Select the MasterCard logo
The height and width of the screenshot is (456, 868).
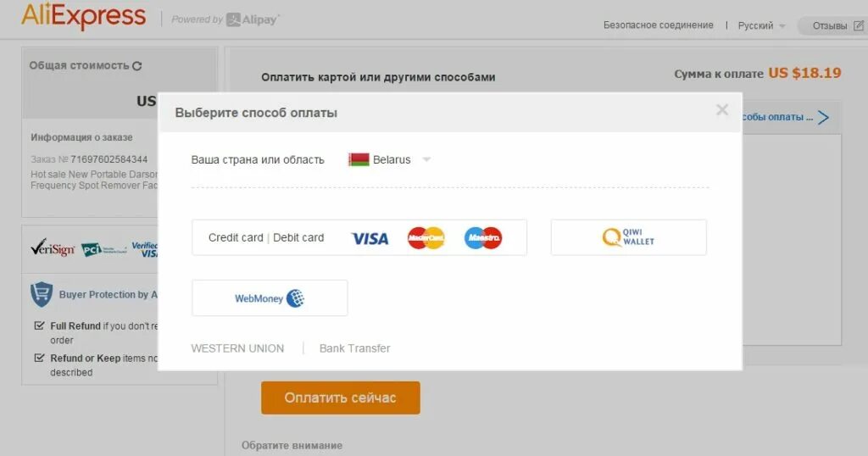tap(426, 238)
